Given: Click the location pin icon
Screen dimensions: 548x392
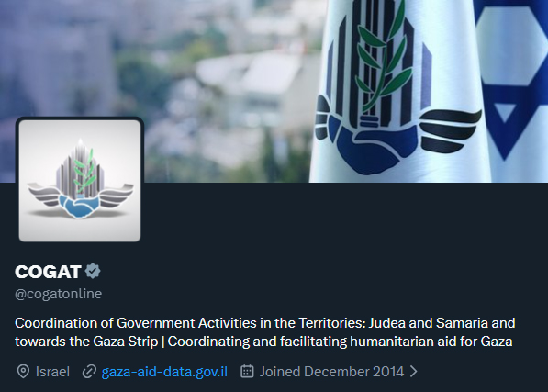Looking at the screenshot, I should (x=23, y=372).
